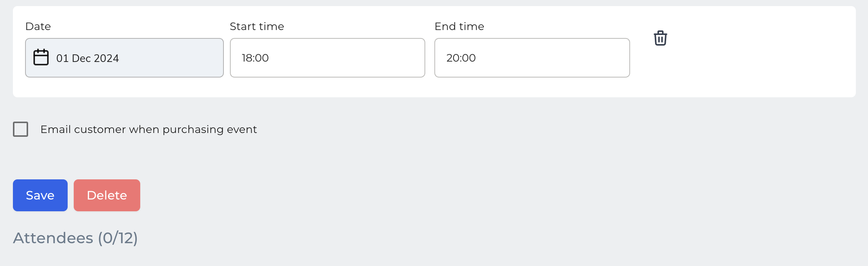Enable Email customer when purchasing event checkbox

21,129
